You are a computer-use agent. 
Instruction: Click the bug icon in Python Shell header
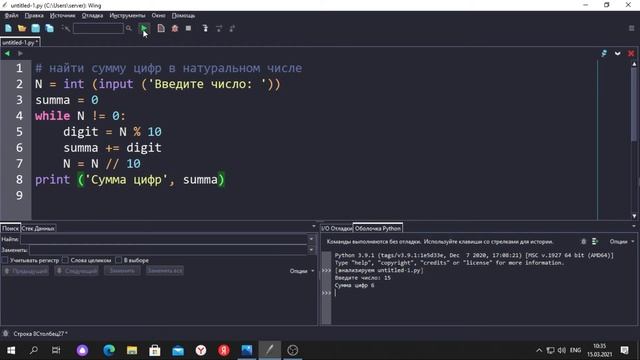click(x=584, y=242)
